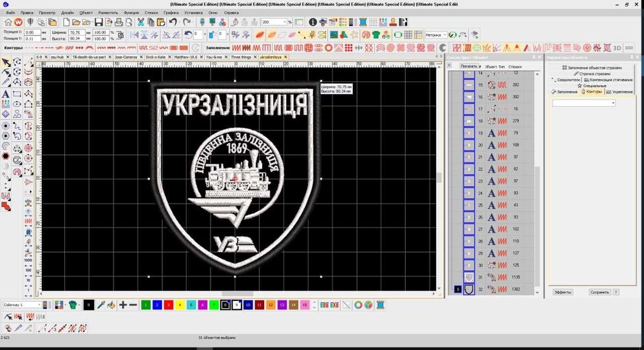Toggle visibility box for object row 19
This screenshot has height=350, width=644.
click(469, 133)
